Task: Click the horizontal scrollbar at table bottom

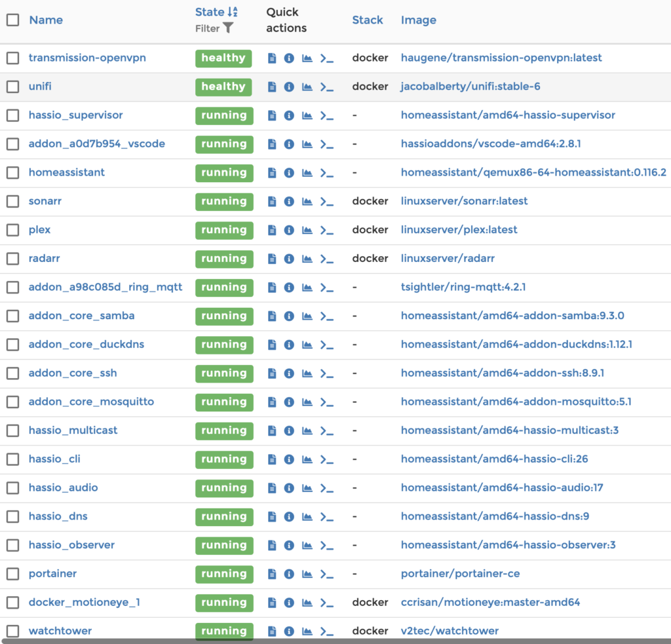Action: [335, 641]
